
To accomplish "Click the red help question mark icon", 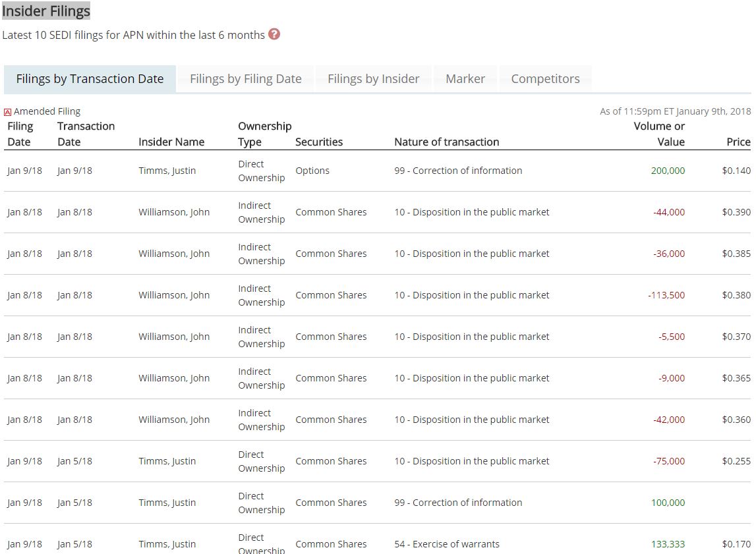I will tap(274, 34).
